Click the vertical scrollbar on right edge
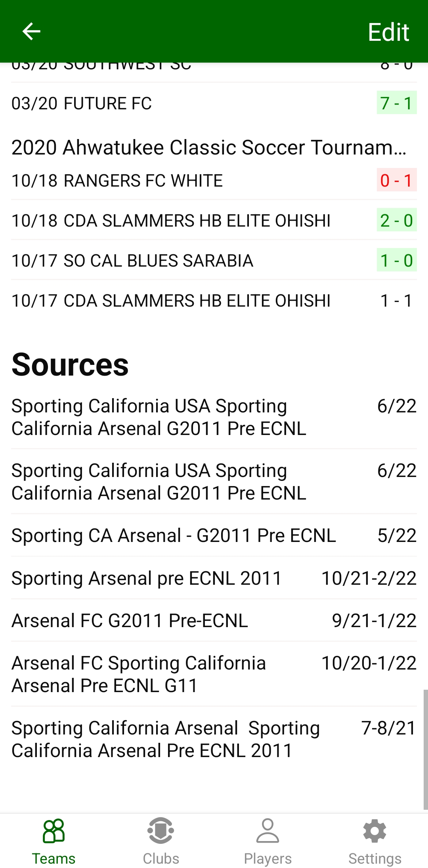Viewport: 428px width, 868px height. tap(425, 749)
